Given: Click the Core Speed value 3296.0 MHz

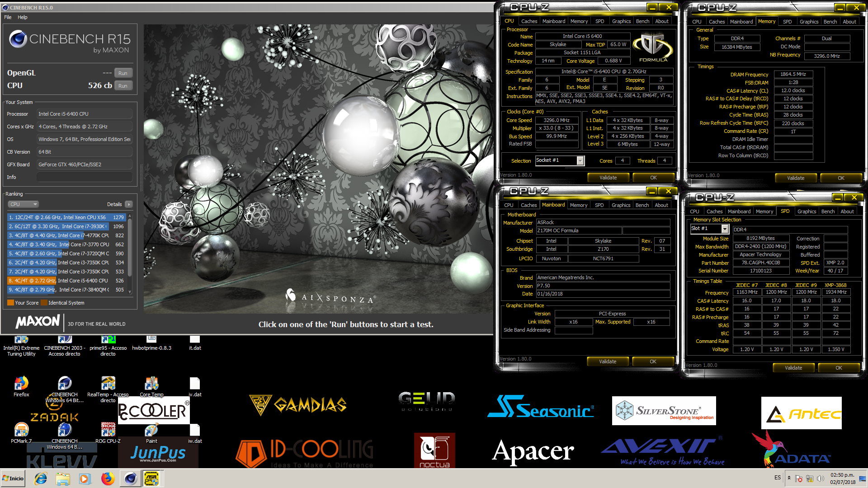Looking at the screenshot, I should (557, 120).
